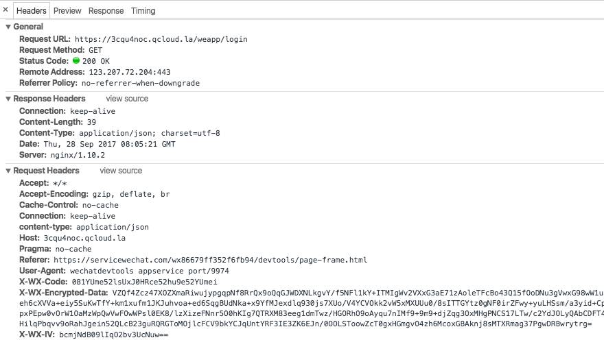Click the User-Agent header value
This screenshot has width=604, height=364.
(x=150, y=271)
